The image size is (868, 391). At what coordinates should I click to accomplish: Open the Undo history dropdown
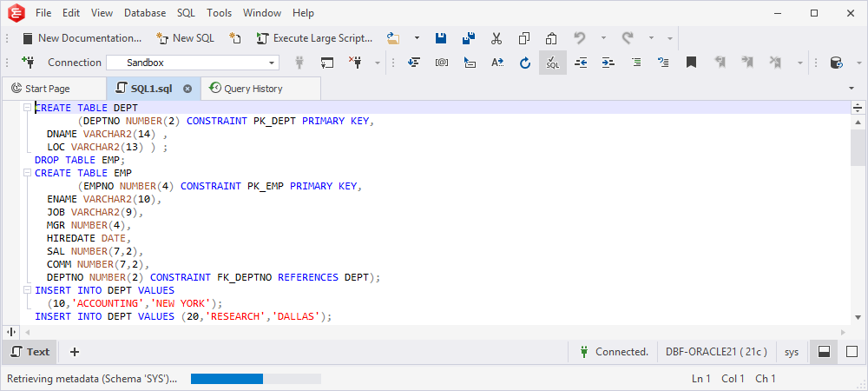point(603,38)
